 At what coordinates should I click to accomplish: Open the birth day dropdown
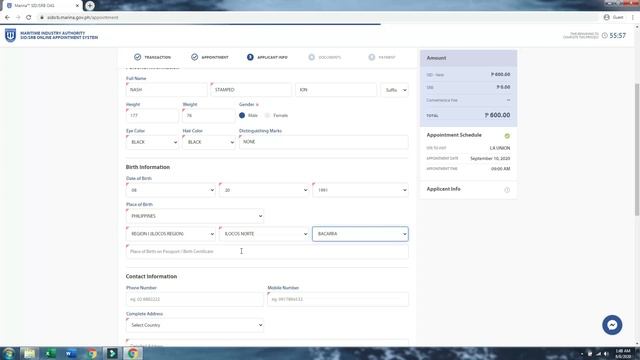[264, 190]
